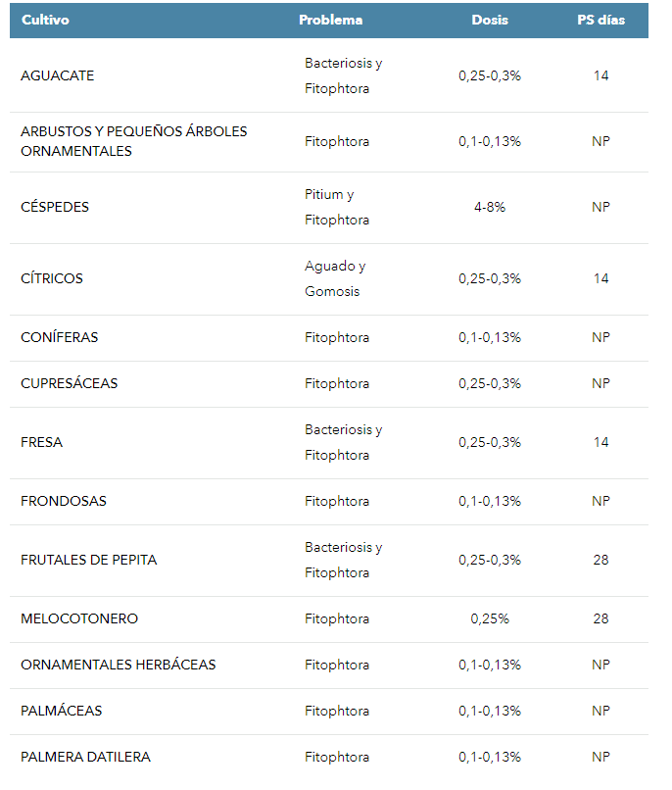Screen dimensions: 672x790
Task: Click the MELOCOTONERO crop name
Action: coord(79,618)
